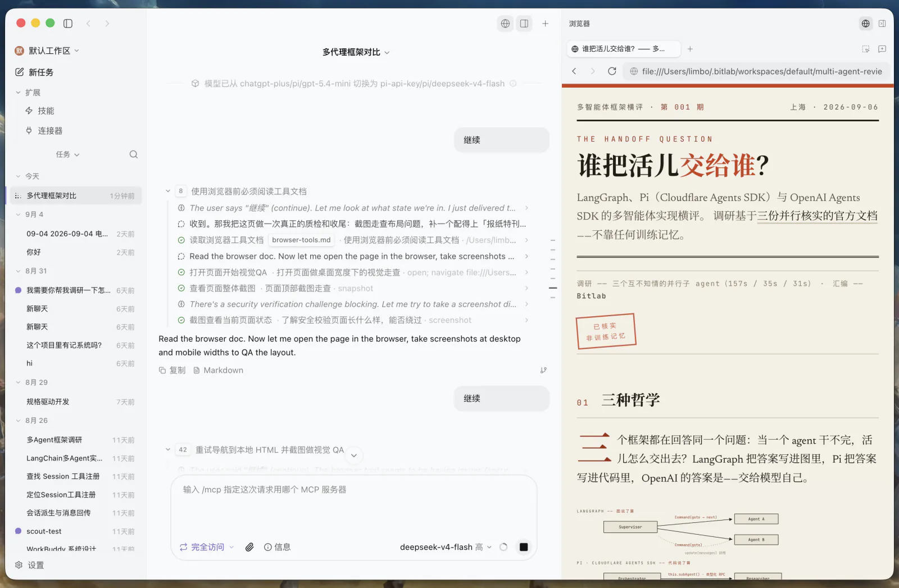Click the info icon after the model-switch notice
Viewport: 899px width, 588px height.
click(513, 84)
